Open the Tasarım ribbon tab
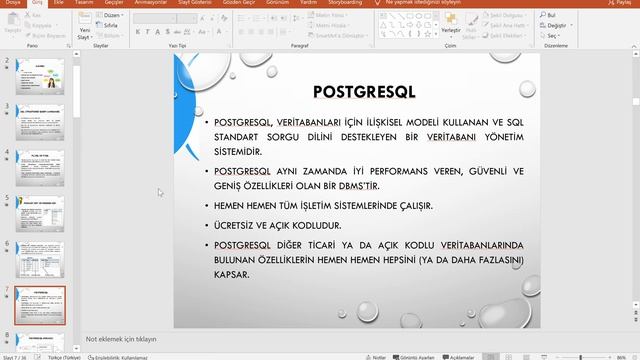The height and width of the screenshot is (360, 640). point(84,2)
